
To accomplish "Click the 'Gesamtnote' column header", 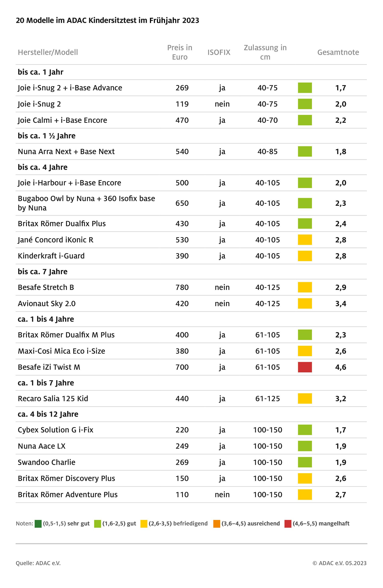I will click(x=338, y=52).
